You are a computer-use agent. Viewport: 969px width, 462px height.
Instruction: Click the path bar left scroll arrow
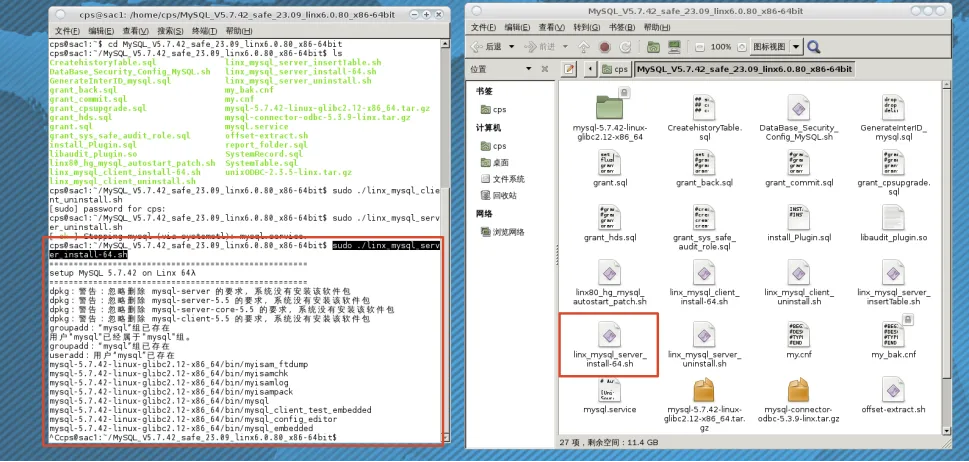[591, 69]
